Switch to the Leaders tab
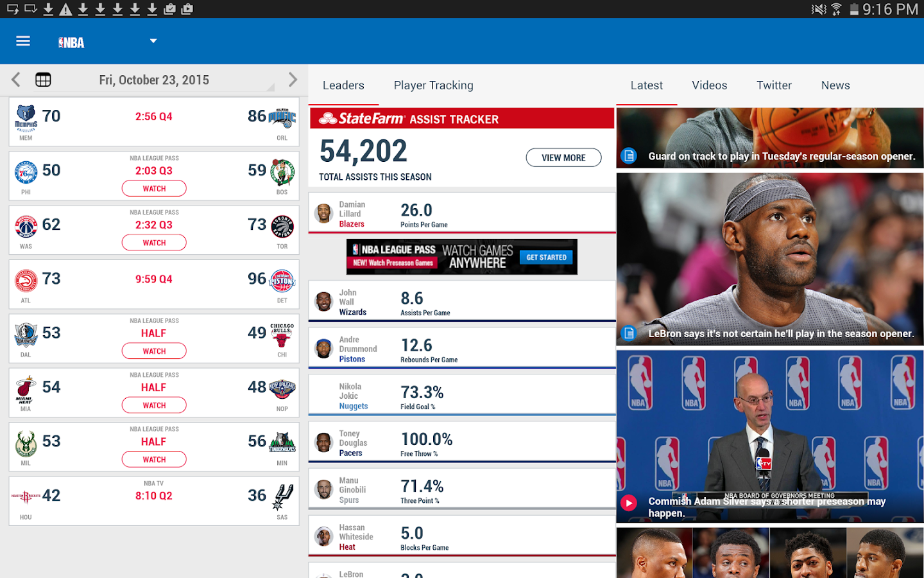This screenshot has width=924, height=578. [x=343, y=85]
